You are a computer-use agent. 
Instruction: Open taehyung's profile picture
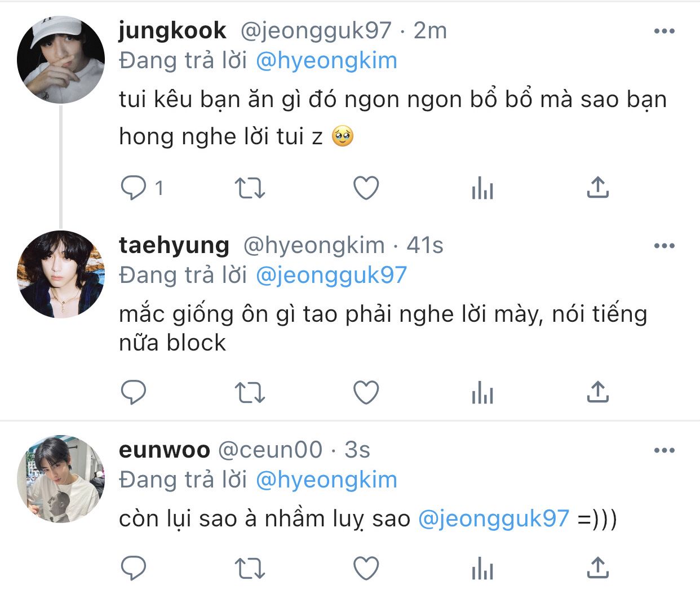pos(61,274)
